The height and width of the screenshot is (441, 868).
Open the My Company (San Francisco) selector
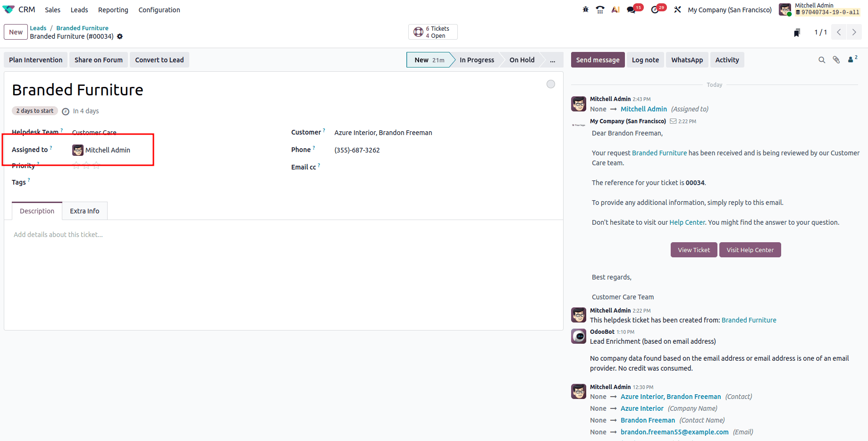point(730,9)
